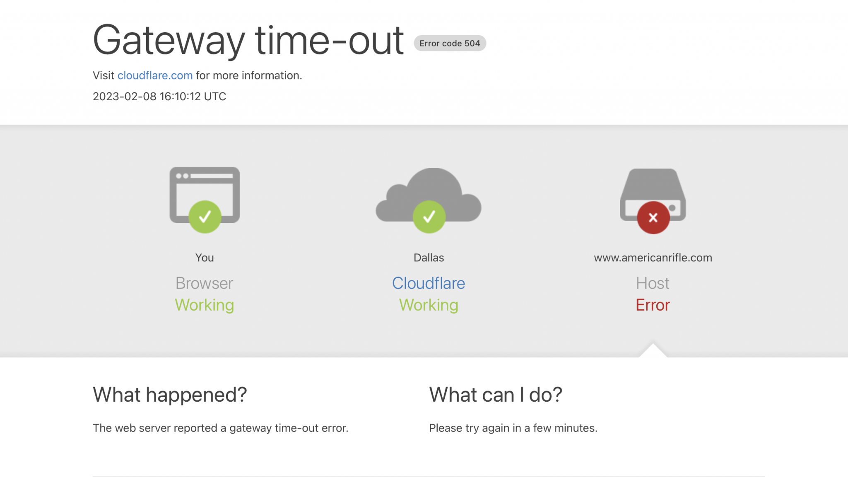Click the Error code 504 badge
848x504 pixels.
pos(450,43)
